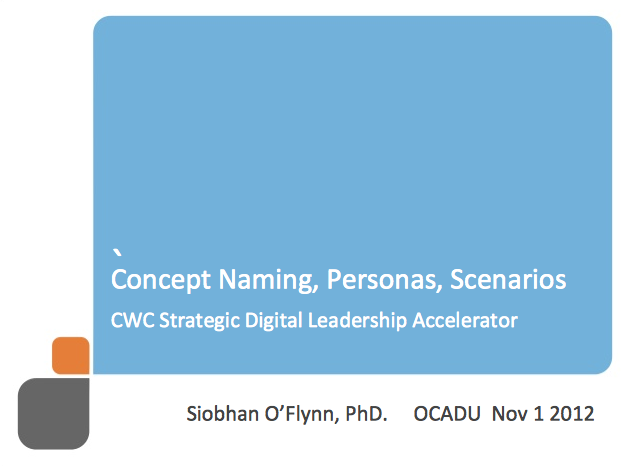Select the "PhD." credential text
Image resolution: width=631 pixels, height=466 pixels.
[366, 413]
